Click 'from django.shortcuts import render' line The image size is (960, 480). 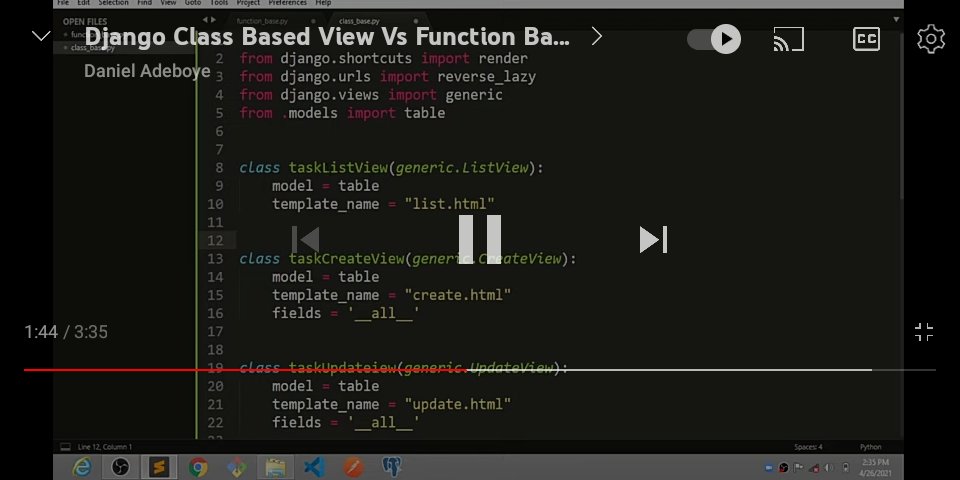pos(383,59)
